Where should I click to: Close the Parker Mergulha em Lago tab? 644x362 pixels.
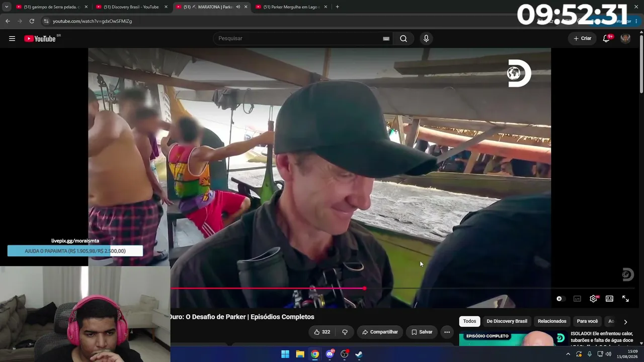coord(326,7)
